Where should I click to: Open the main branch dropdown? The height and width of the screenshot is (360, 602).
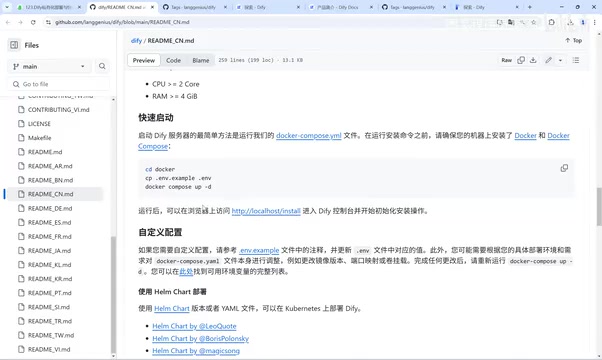pyautogui.click(x=49, y=66)
